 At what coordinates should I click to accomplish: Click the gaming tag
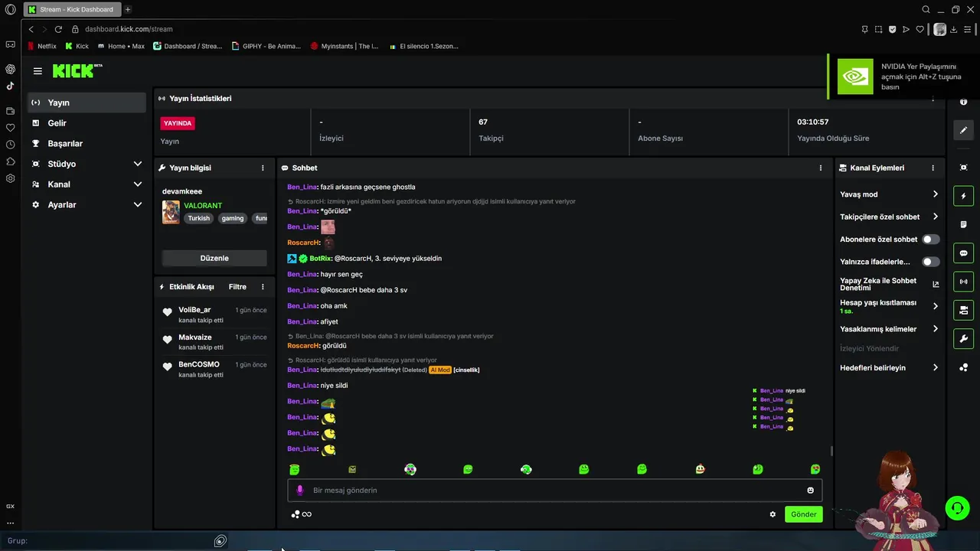[x=233, y=218]
